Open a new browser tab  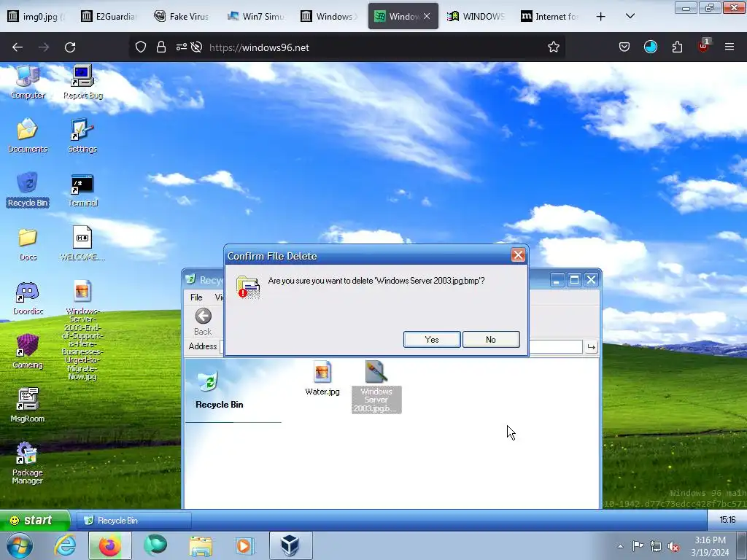pos(601,17)
